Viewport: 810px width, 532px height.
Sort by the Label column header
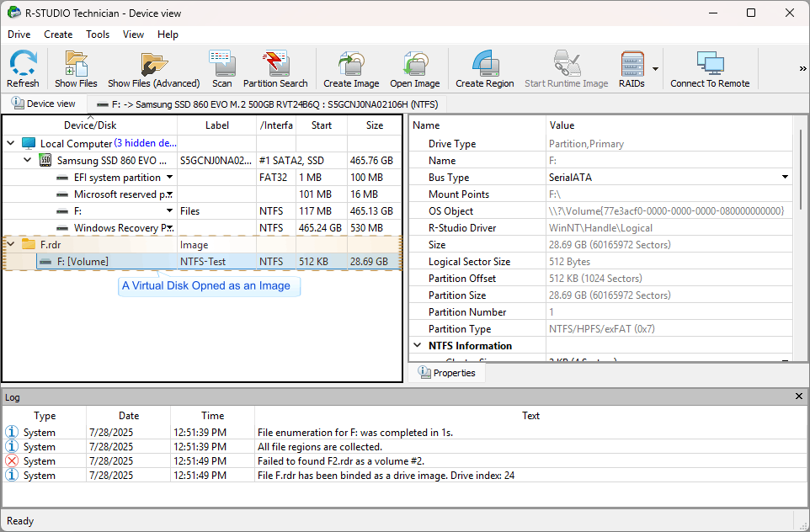point(217,125)
